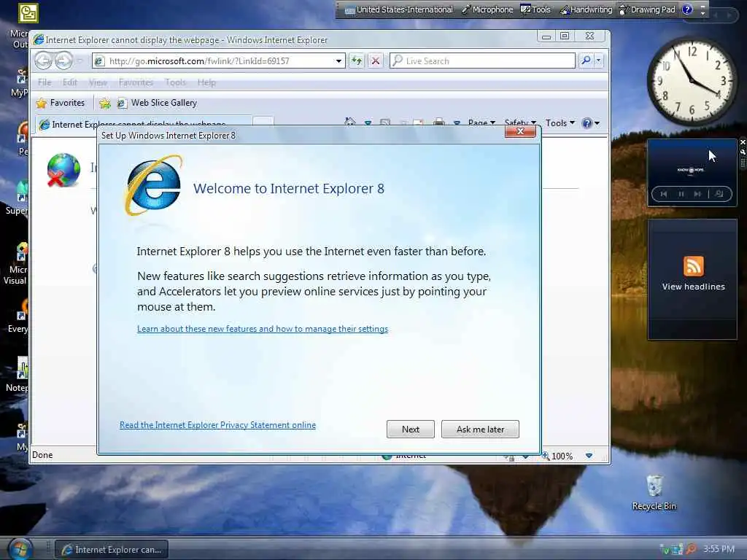This screenshot has height=560, width=747.
Task: Open the blue Help icon dropdown
Action: [590, 122]
